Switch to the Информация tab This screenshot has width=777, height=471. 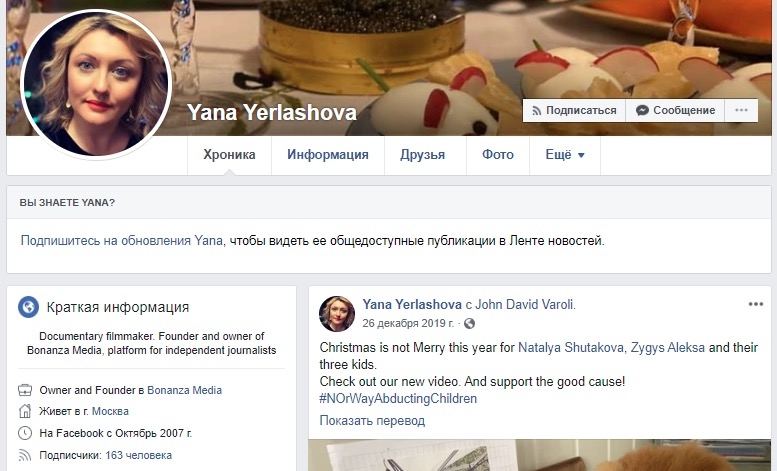328,155
